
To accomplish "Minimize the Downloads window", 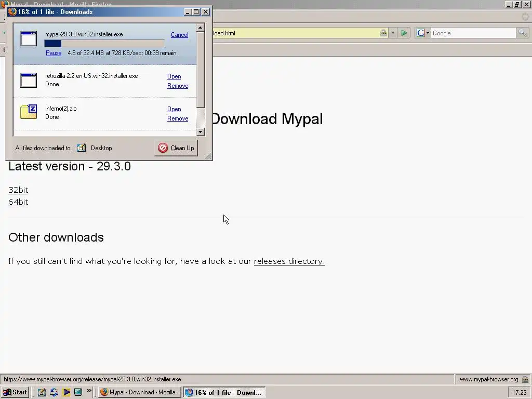I will [188, 12].
